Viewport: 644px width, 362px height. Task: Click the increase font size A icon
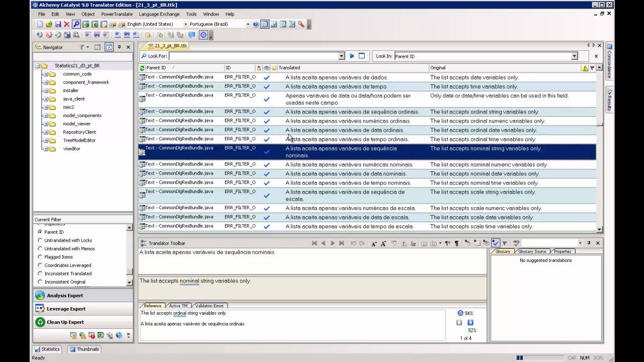[383, 243]
